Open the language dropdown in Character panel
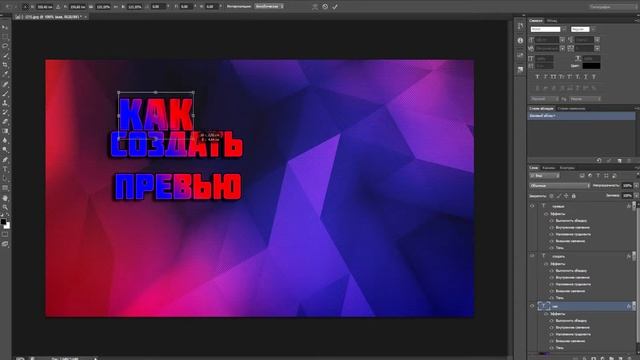The image size is (640, 360). pos(544,99)
